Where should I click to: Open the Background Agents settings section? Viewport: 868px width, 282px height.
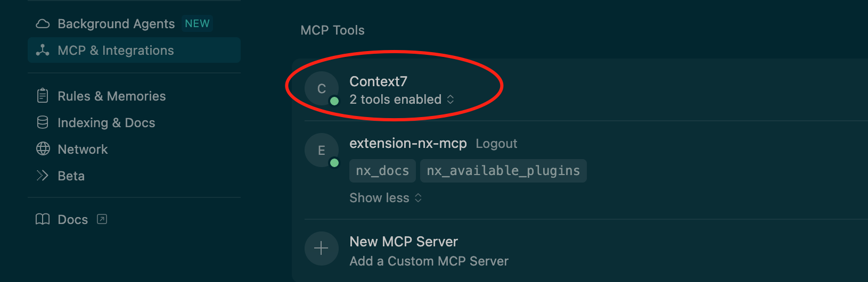[x=116, y=24]
